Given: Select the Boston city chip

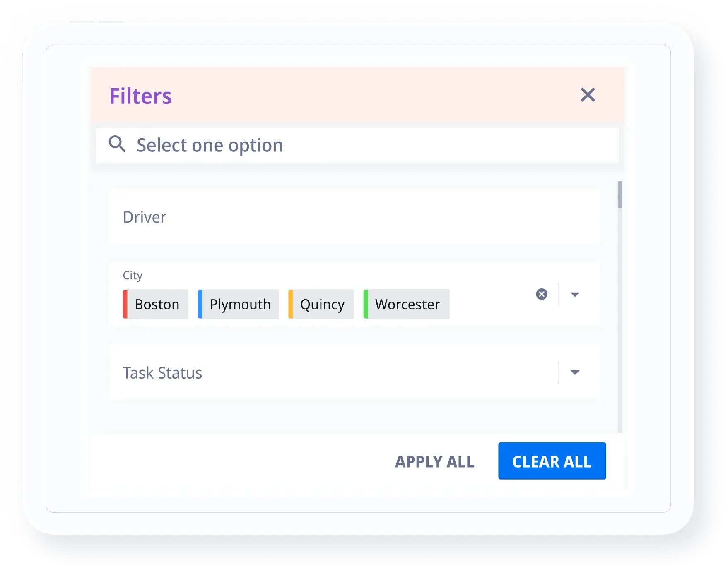Looking at the screenshot, I should point(157,305).
